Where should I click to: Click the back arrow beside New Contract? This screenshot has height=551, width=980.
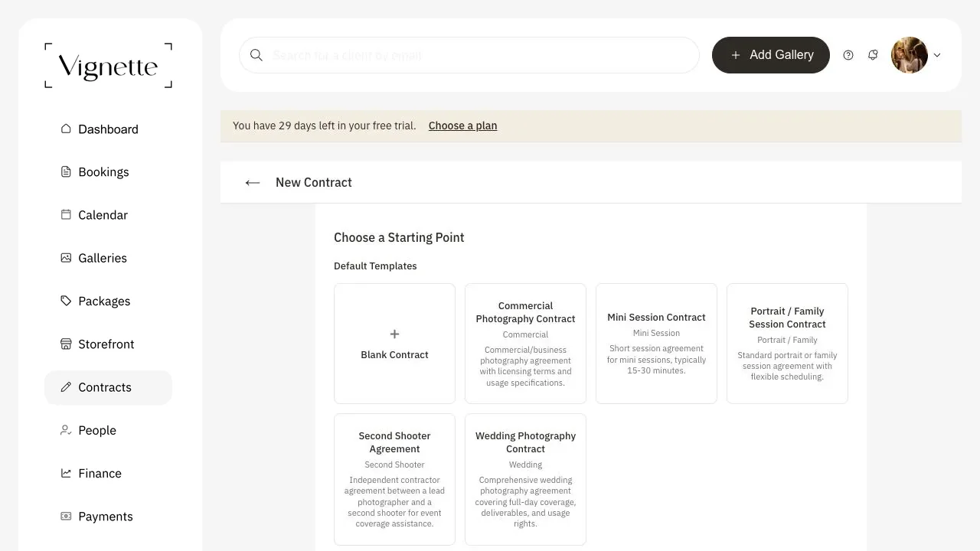253,182
